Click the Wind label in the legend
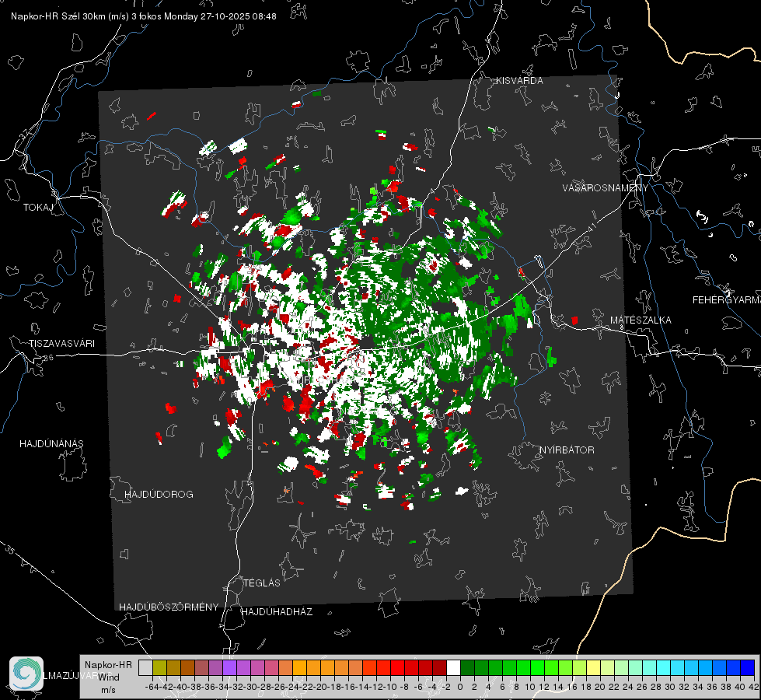Image resolution: width=761 pixels, height=700 pixels. click(109, 677)
